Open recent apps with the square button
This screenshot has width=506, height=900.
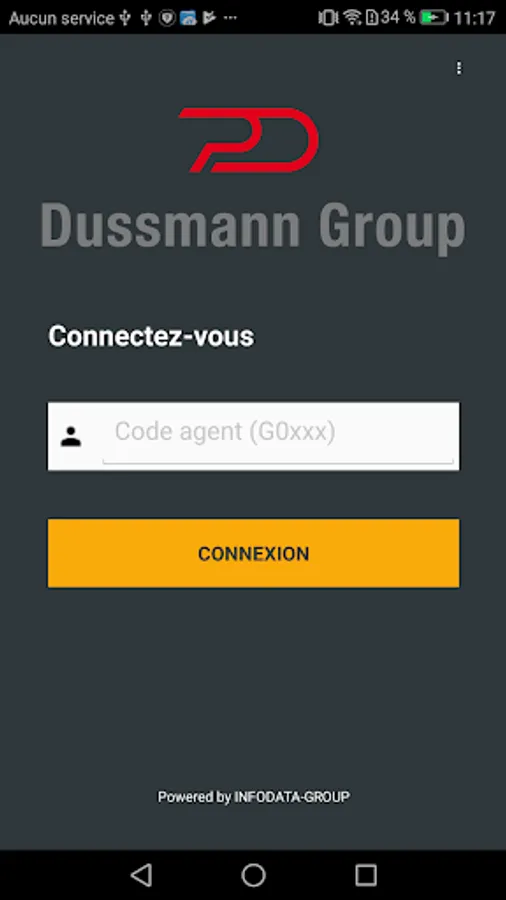[365, 875]
